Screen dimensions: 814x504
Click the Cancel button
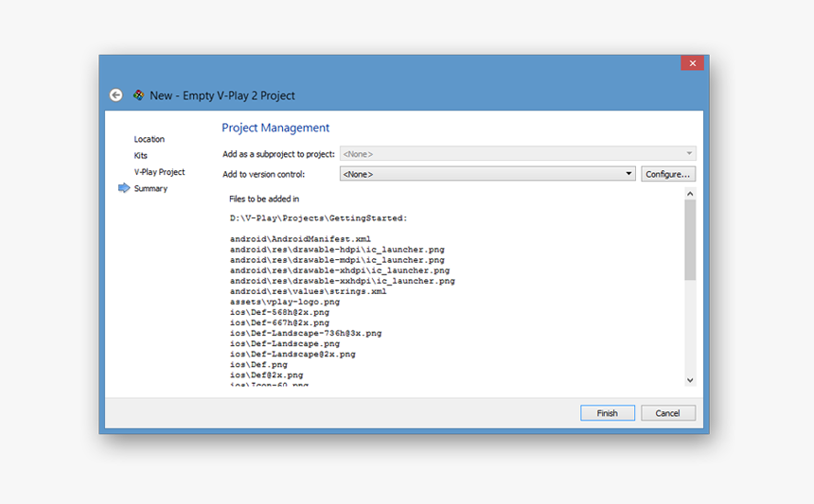point(667,412)
